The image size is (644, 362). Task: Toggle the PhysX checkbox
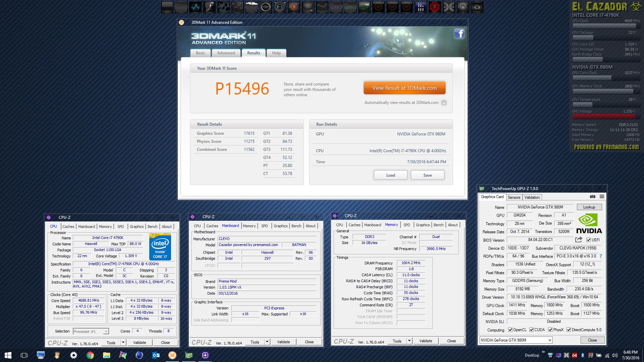(x=550, y=330)
